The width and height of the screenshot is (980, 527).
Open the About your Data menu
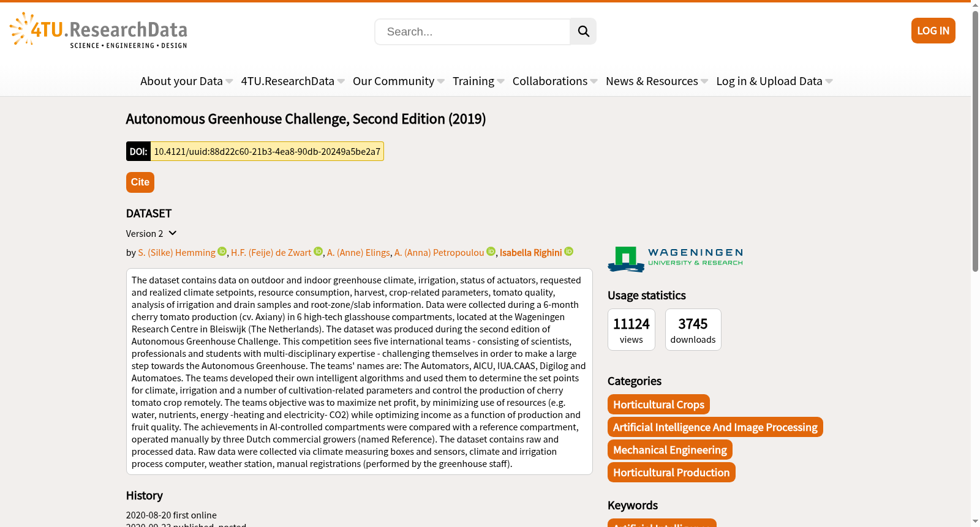tap(186, 81)
